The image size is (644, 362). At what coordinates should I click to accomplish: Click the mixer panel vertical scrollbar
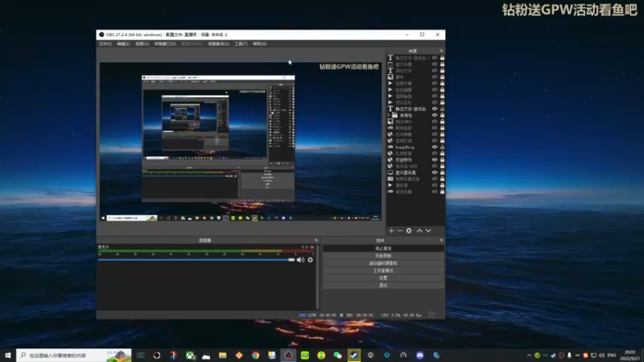tap(317, 277)
